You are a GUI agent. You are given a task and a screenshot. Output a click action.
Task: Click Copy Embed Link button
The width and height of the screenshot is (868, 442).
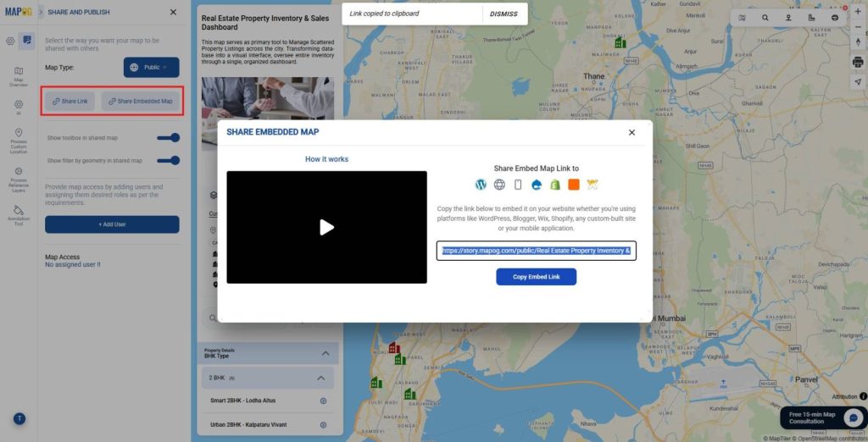tap(536, 277)
